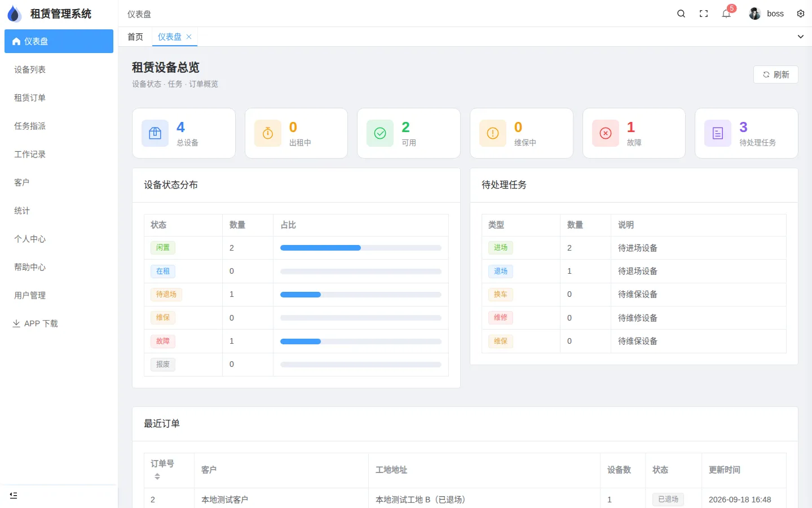Image resolution: width=812 pixels, height=508 pixels.
Task: Click the 闲置 status progress bar
Action: [361, 248]
